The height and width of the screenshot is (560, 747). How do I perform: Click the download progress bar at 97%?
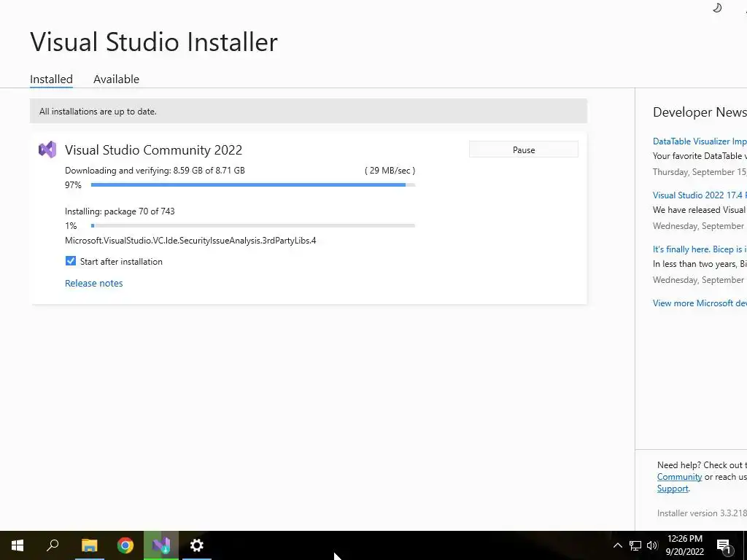pyautogui.click(x=253, y=184)
